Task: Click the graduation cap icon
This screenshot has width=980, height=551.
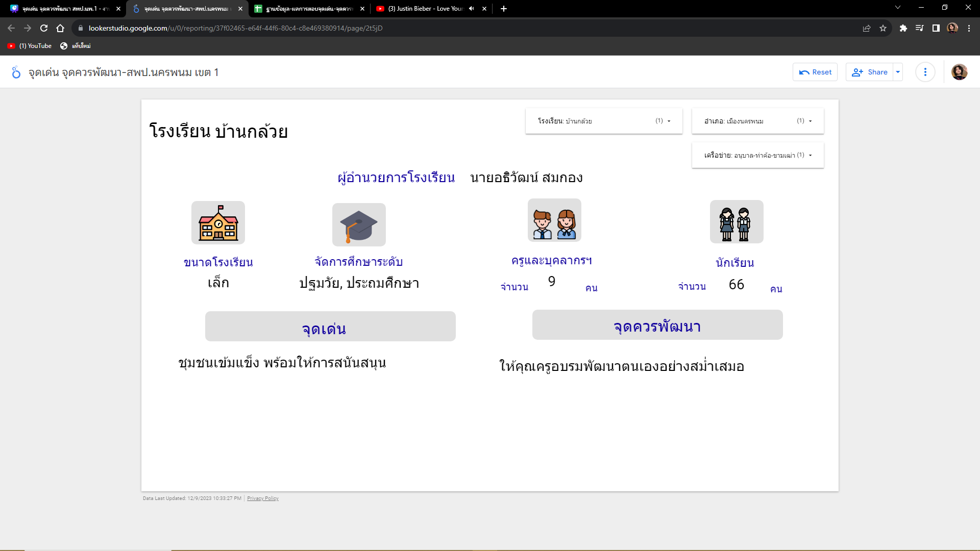Action: tap(359, 225)
